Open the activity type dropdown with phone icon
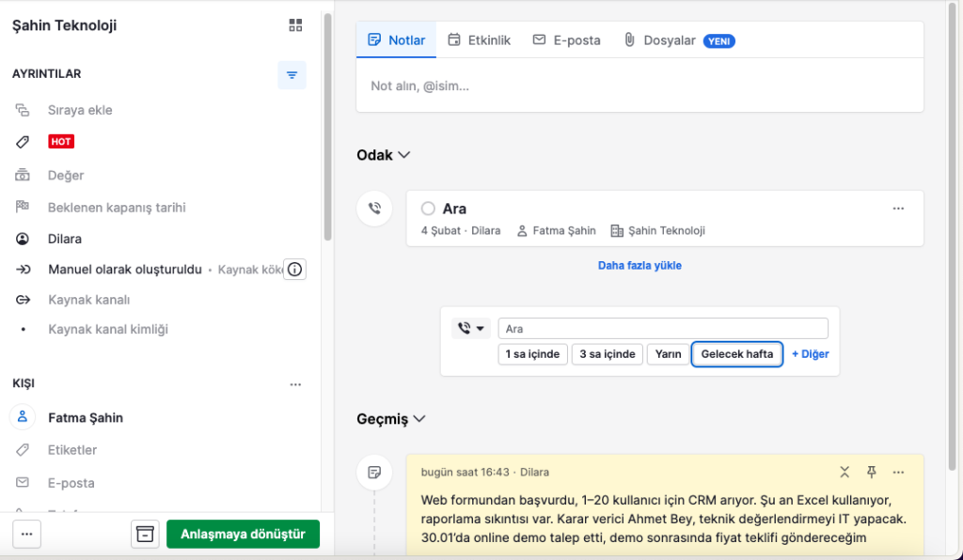This screenshot has height=560, width=963. pos(471,329)
